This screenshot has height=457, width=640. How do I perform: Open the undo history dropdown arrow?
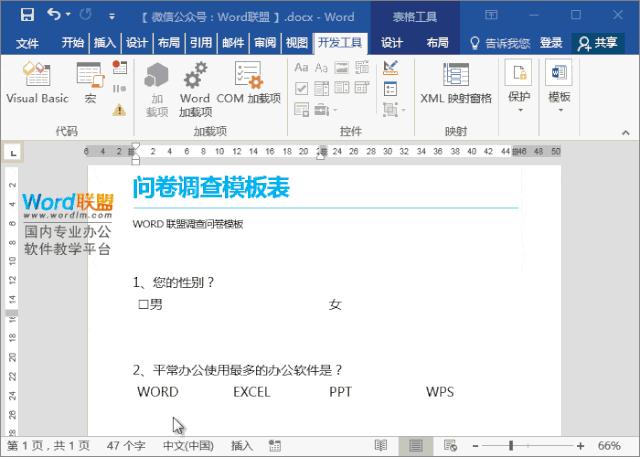pyautogui.click(x=69, y=15)
